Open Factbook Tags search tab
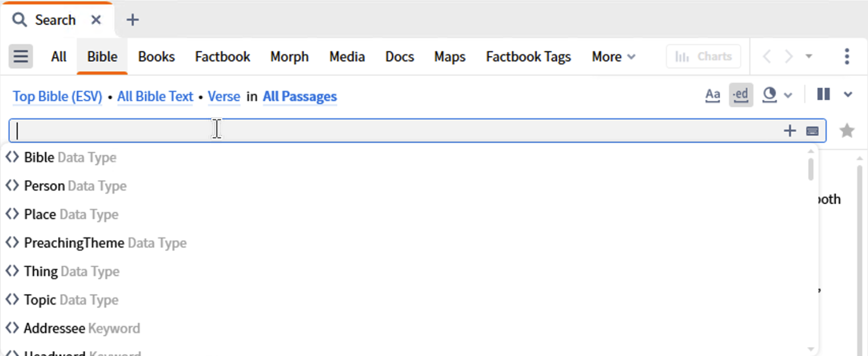 528,57
